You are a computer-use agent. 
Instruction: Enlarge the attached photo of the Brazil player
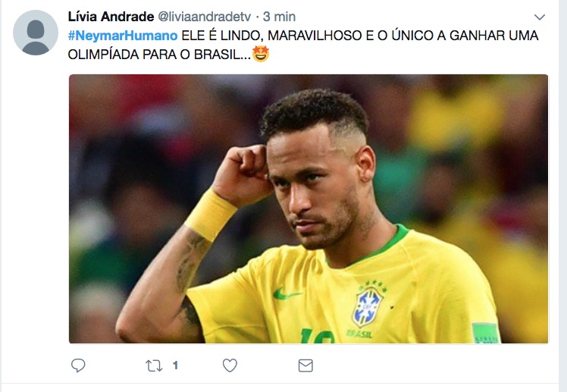click(309, 209)
